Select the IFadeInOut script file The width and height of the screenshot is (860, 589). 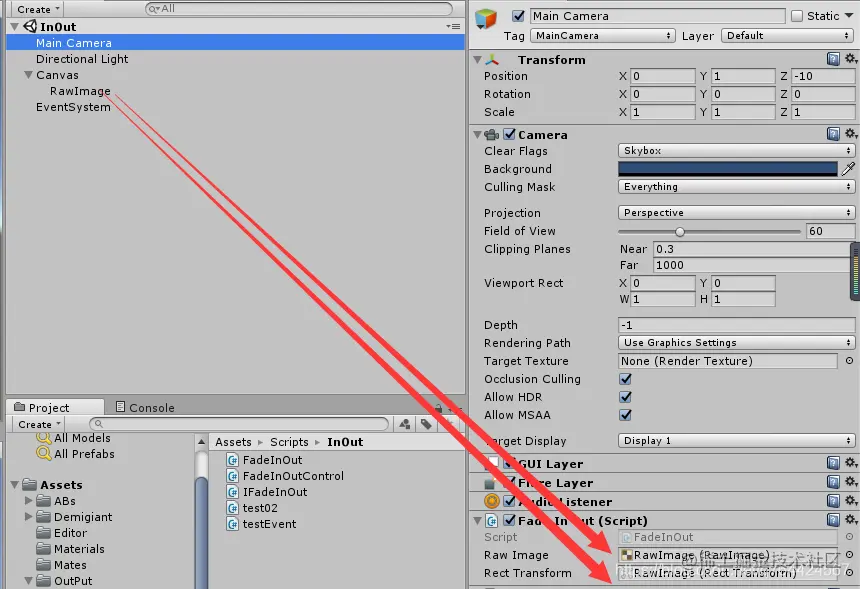(x=267, y=492)
